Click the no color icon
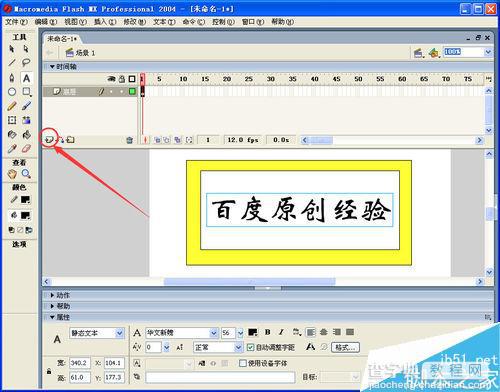 click(x=20, y=230)
